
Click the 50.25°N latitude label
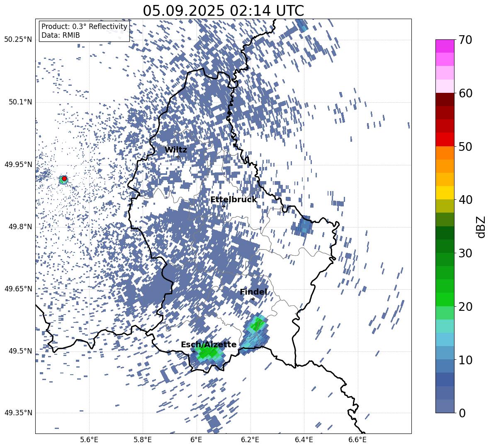coord(18,40)
